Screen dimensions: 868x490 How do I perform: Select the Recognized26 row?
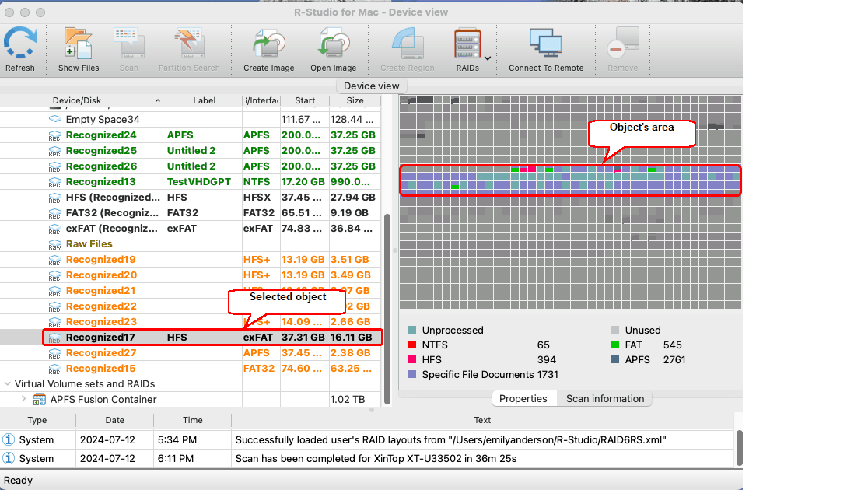tap(191, 166)
